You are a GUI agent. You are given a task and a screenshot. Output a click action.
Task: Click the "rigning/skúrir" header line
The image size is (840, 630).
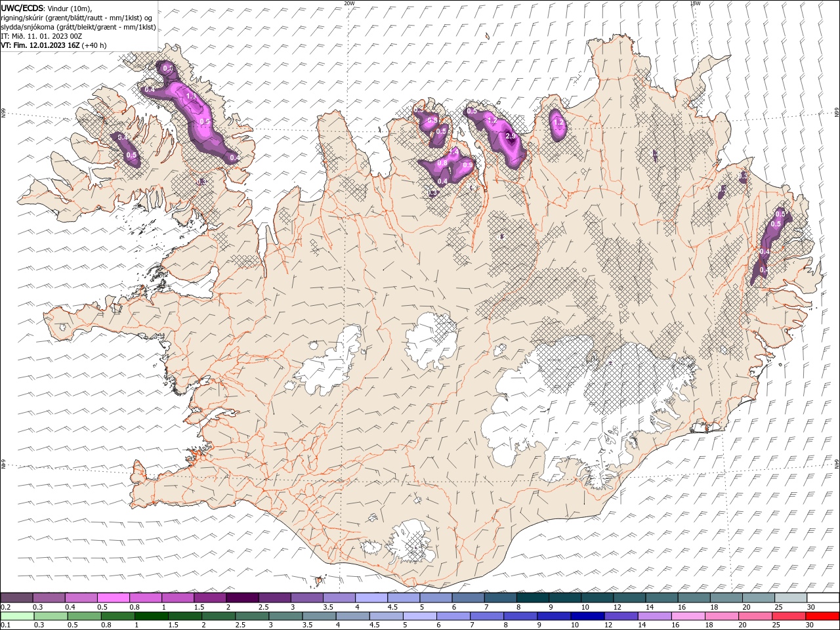click(x=76, y=18)
